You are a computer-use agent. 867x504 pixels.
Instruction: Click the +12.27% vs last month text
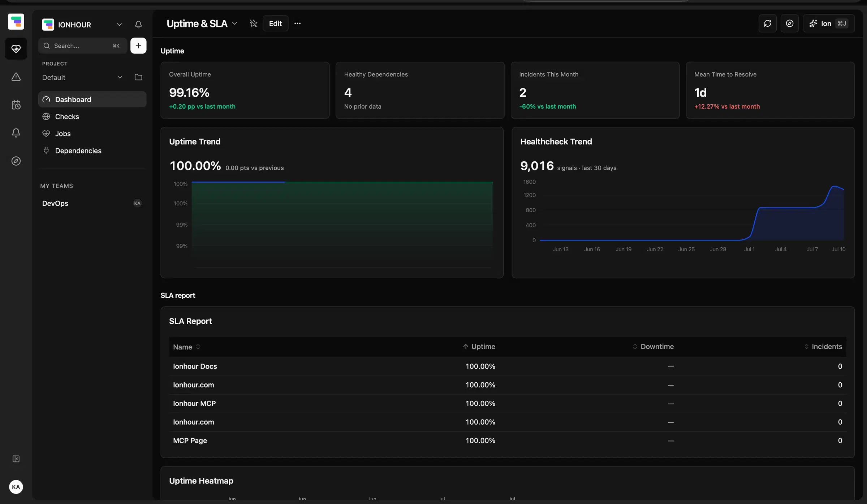(727, 107)
